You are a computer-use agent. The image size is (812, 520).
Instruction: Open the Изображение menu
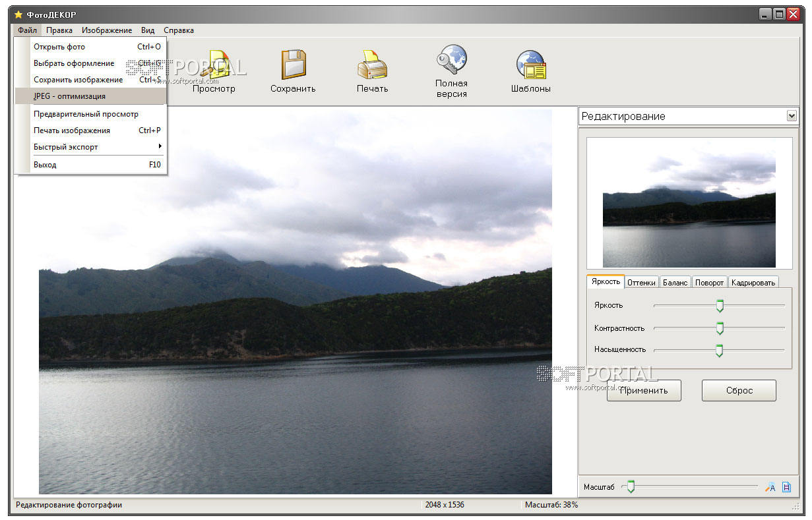point(107,30)
